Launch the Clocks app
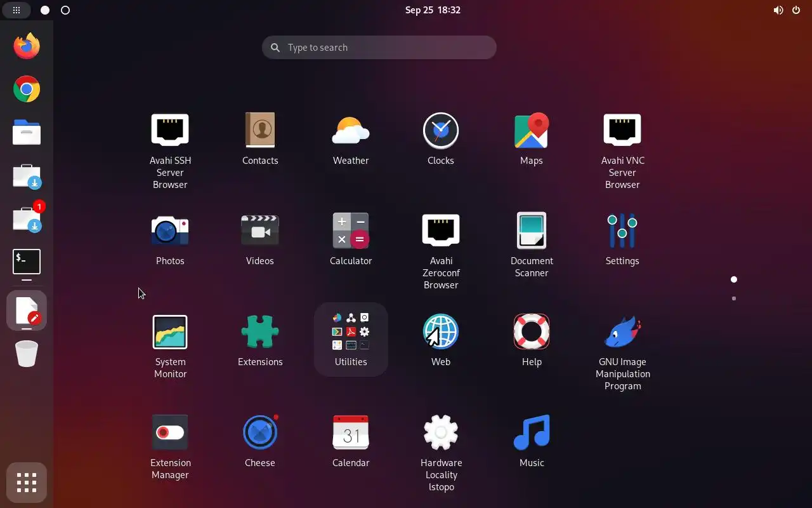The width and height of the screenshot is (812, 508). click(x=441, y=138)
